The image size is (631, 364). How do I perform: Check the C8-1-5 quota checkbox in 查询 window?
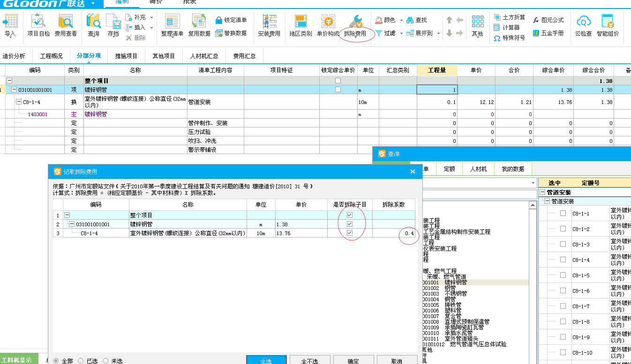(563, 275)
